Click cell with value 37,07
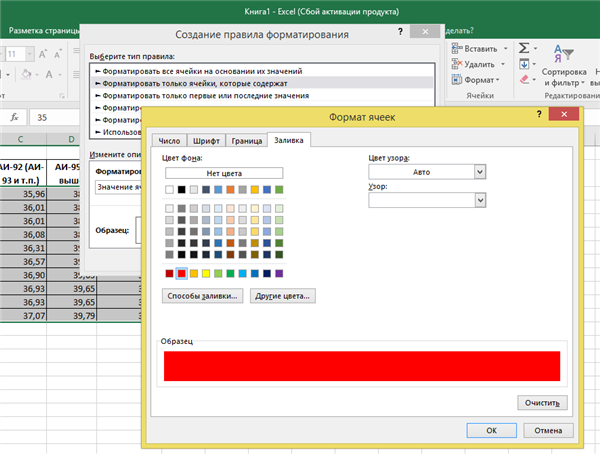The image size is (600, 454). pos(23,316)
